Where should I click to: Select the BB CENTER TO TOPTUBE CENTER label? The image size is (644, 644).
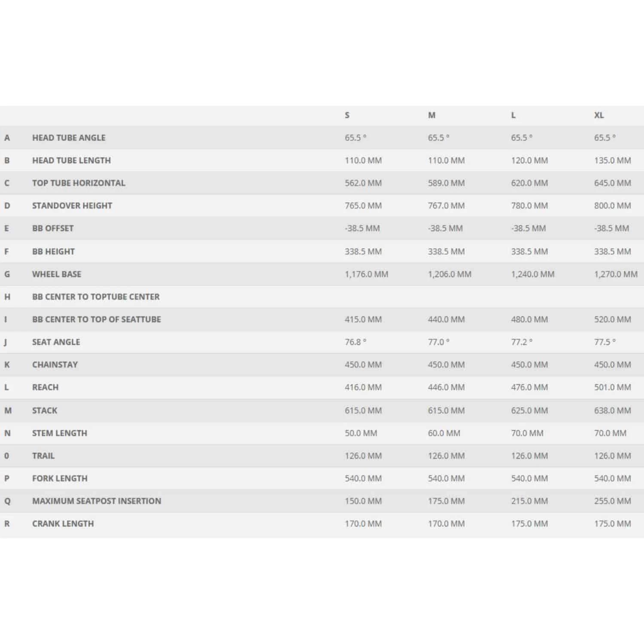point(96,297)
